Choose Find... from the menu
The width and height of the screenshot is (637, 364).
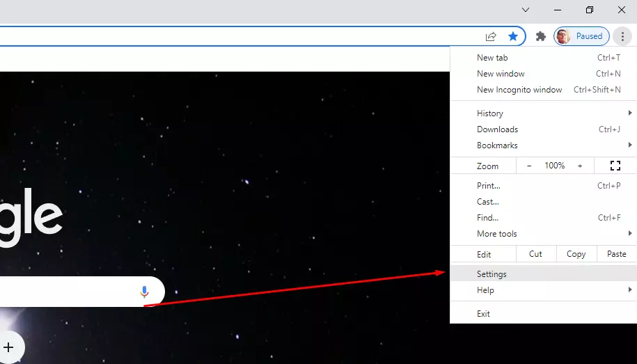click(543, 218)
